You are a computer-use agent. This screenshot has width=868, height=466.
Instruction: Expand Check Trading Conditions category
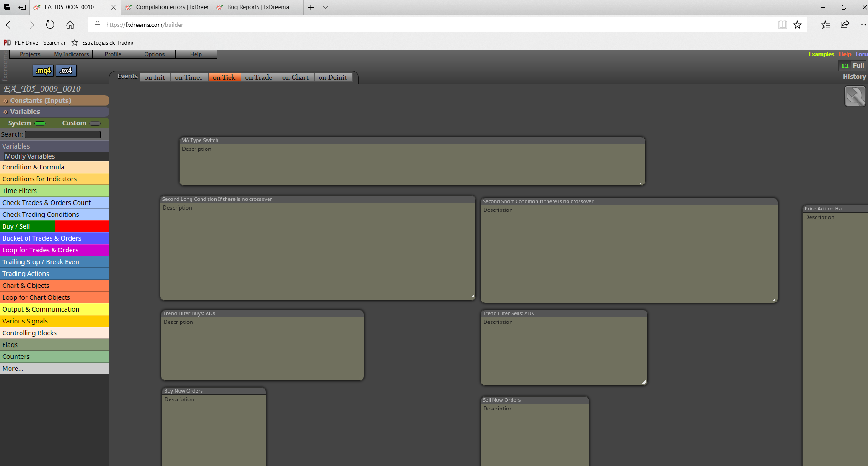pos(55,215)
